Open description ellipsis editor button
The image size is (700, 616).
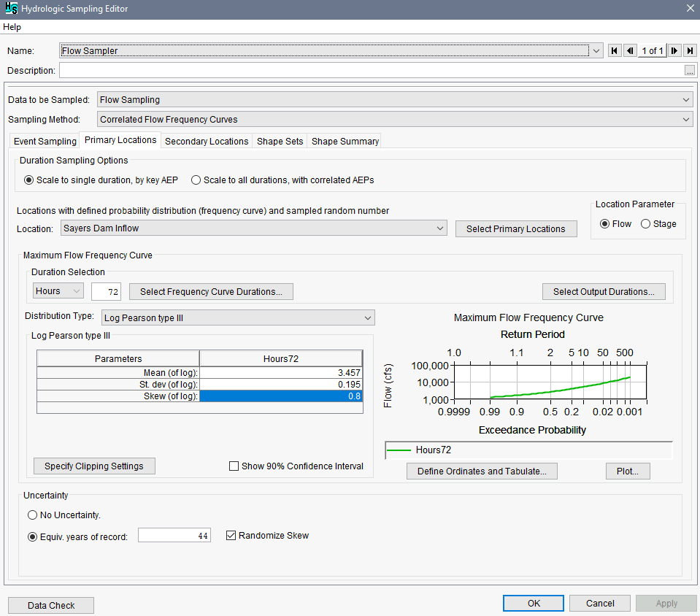point(690,71)
